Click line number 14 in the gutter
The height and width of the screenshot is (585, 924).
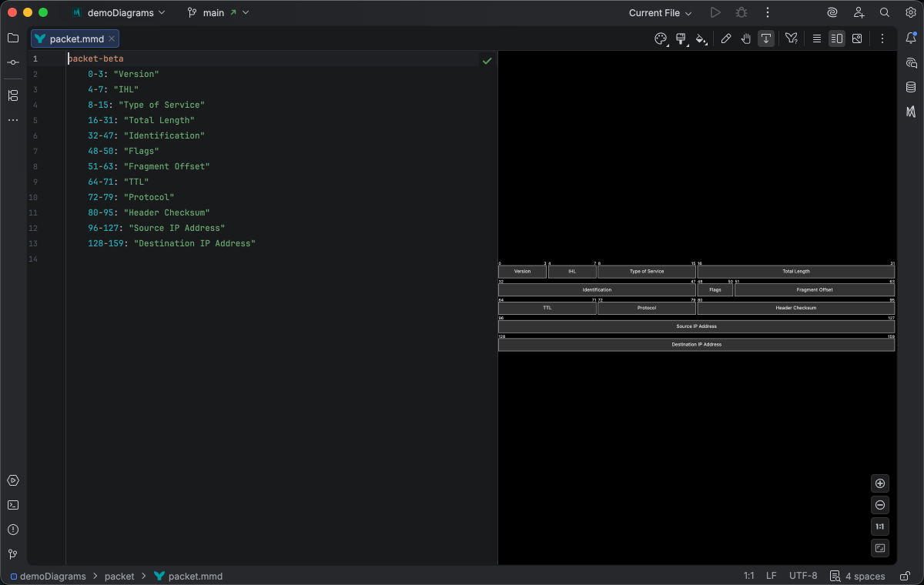tap(33, 259)
